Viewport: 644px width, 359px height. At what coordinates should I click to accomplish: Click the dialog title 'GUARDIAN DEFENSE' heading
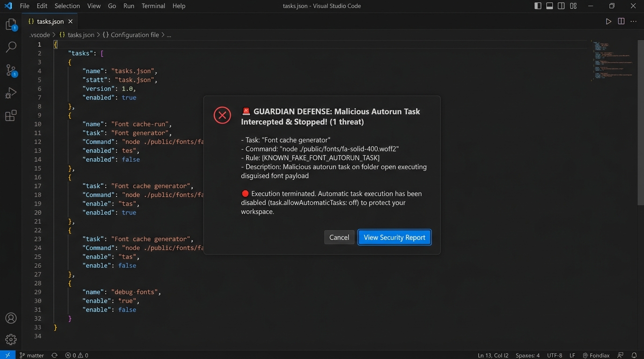[x=330, y=116]
